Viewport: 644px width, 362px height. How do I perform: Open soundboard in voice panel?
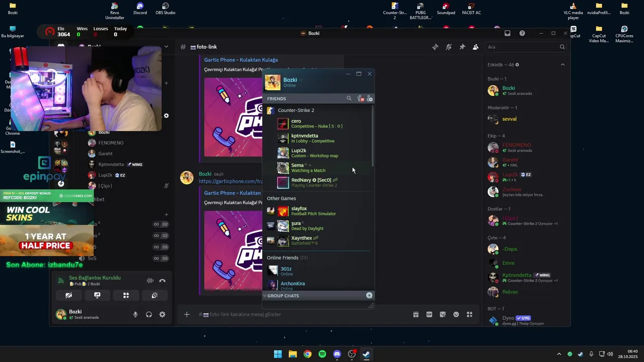(154, 295)
